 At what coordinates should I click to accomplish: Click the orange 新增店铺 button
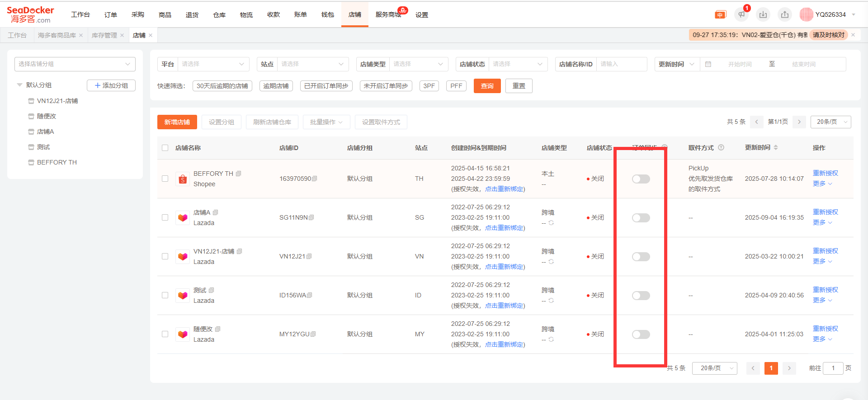click(x=177, y=122)
